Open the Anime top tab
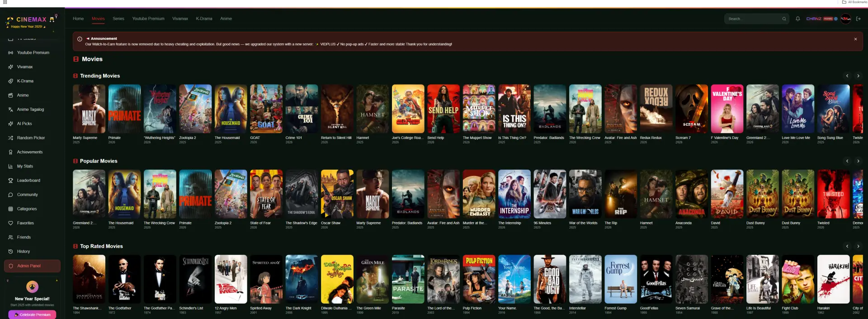This screenshot has height=319, width=868. click(x=226, y=19)
